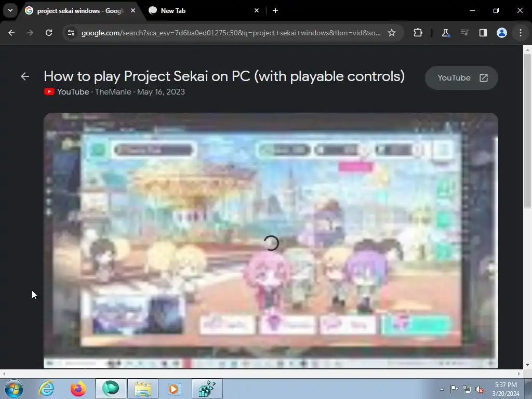Open the tab search dropdown arrow
This screenshot has height=399, width=532.
click(10, 10)
